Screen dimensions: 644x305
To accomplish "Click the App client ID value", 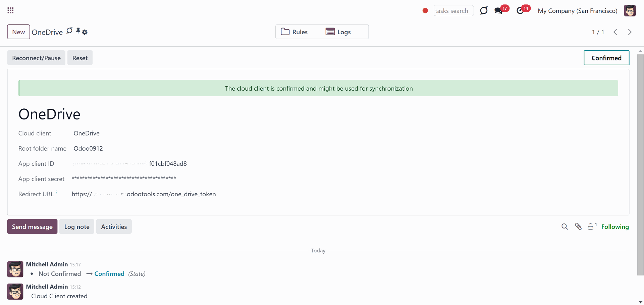I will pyautogui.click(x=130, y=163).
